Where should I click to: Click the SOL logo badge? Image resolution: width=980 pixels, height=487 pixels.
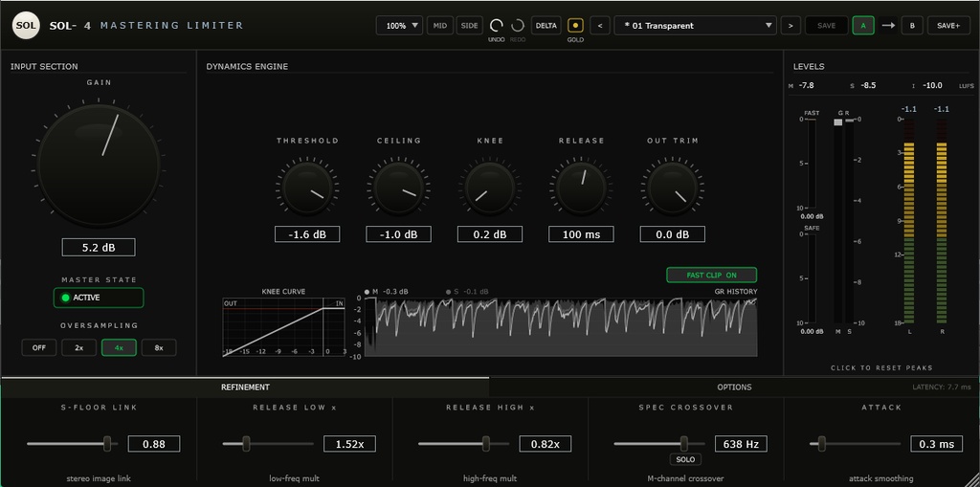coord(26,26)
